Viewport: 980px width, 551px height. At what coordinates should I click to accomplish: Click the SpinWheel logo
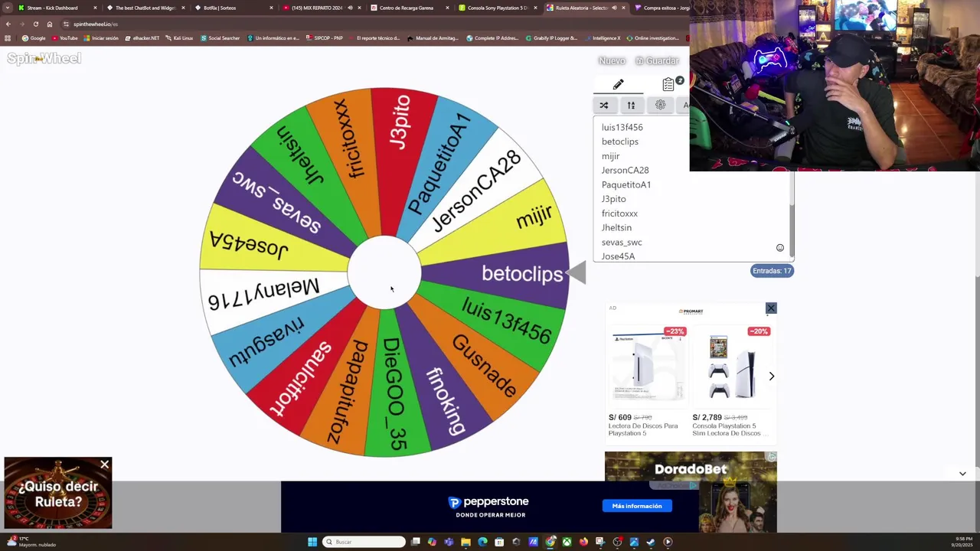[44, 58]
